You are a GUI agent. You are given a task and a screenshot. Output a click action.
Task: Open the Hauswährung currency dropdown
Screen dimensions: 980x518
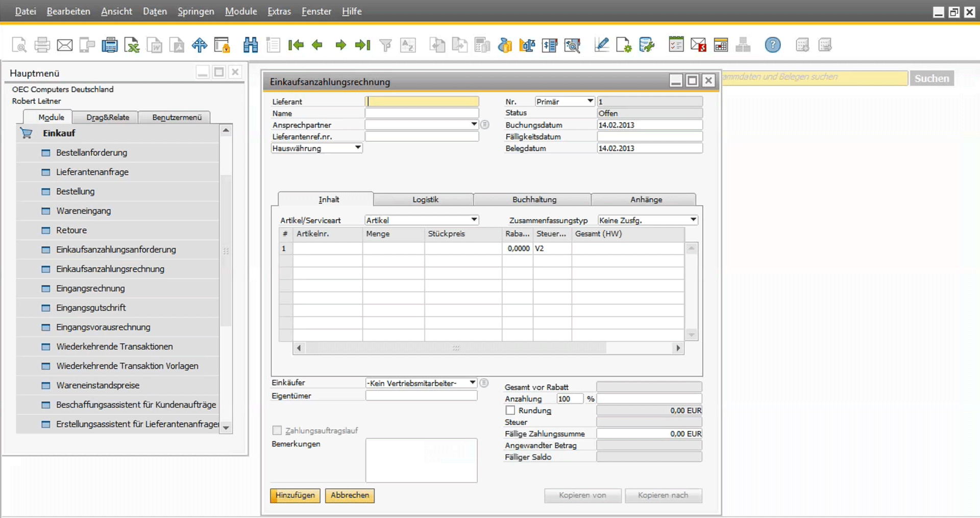pyautogui.click(x=358, y=148)
